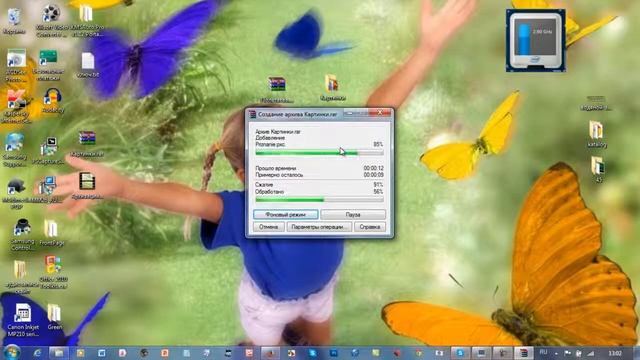Open the Windows Start menu

coord(12,353)
